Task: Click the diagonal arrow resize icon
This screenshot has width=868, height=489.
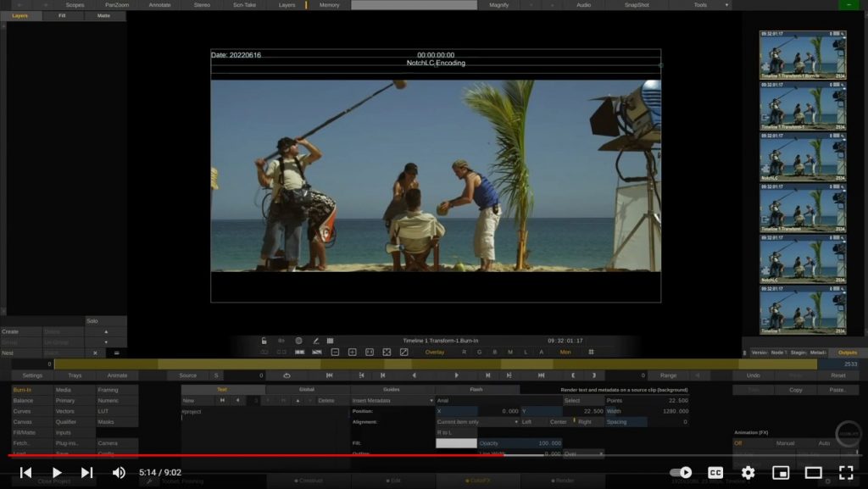Action: [x=404, y=352]
